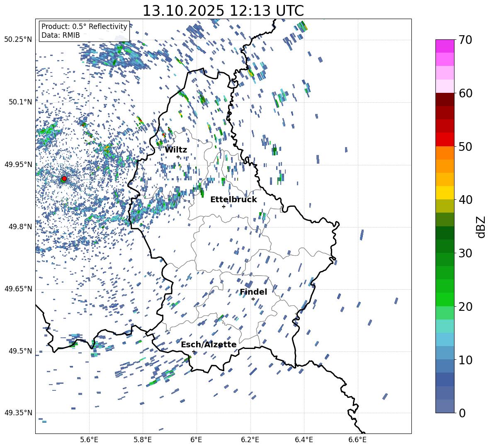Click the Esch/Alzette city label
The width and height of the screenshot is (491, 448).
pyautogui.click(x=209, y=345)
